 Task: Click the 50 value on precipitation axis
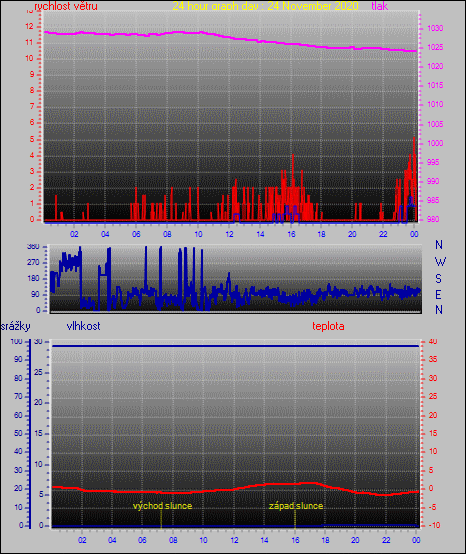click(x=18, y=433)
